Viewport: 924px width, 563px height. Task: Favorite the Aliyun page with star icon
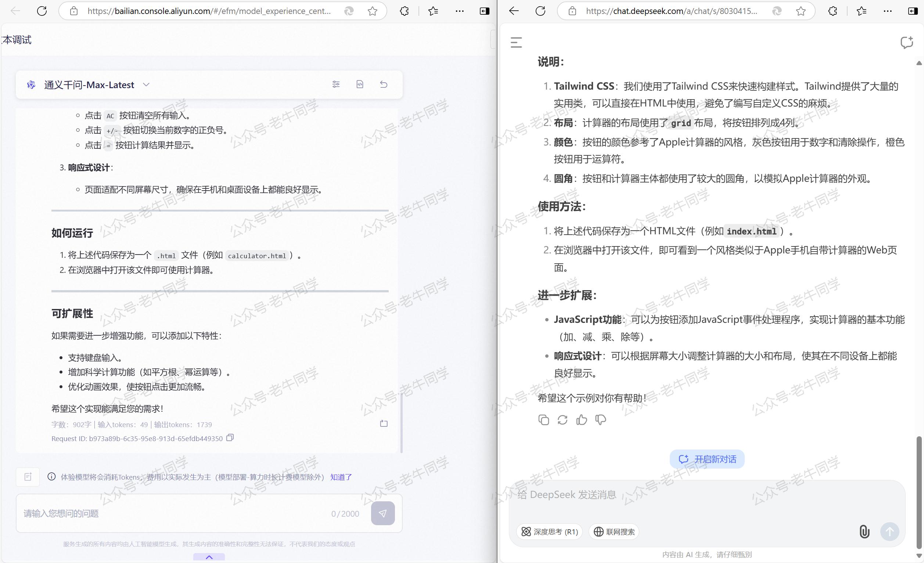tap(373, 11)
